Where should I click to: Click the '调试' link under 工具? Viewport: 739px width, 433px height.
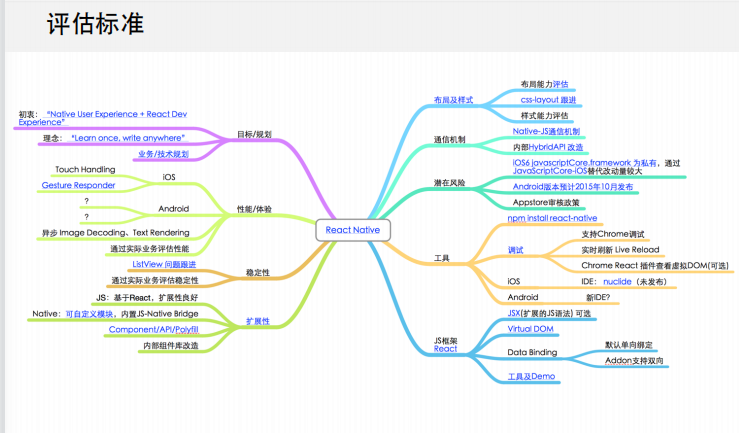point(515,250)
